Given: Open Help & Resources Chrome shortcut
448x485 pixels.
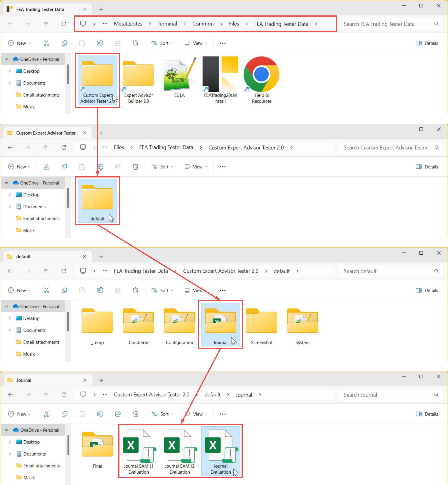Looking at the screenshot, I should point(262,80).
